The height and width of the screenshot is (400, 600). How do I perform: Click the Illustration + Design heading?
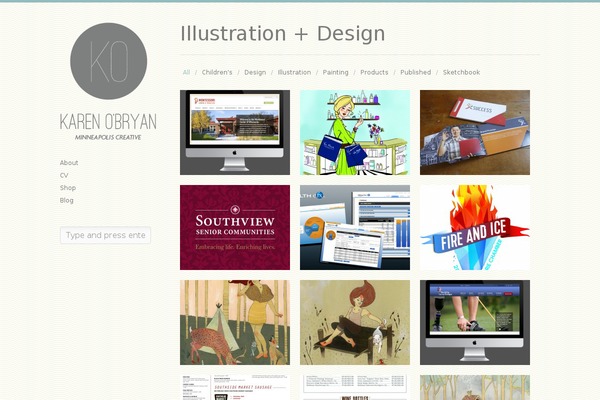pos(283,34)
